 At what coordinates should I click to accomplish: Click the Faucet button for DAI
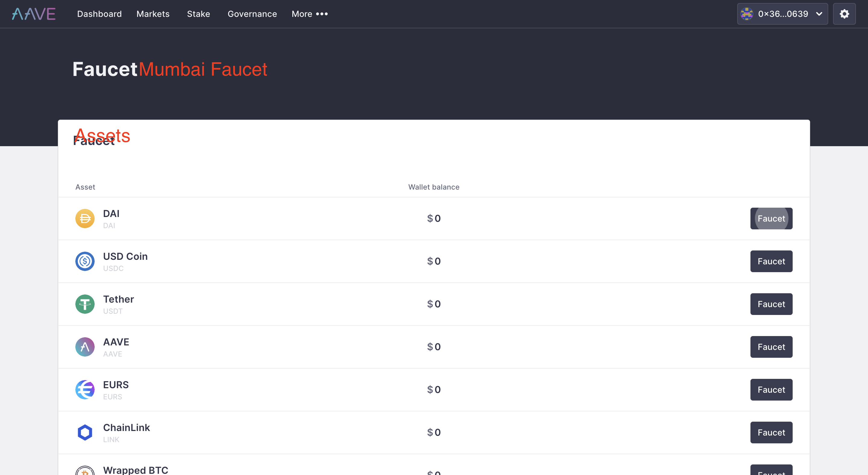(x=771, y=218)
